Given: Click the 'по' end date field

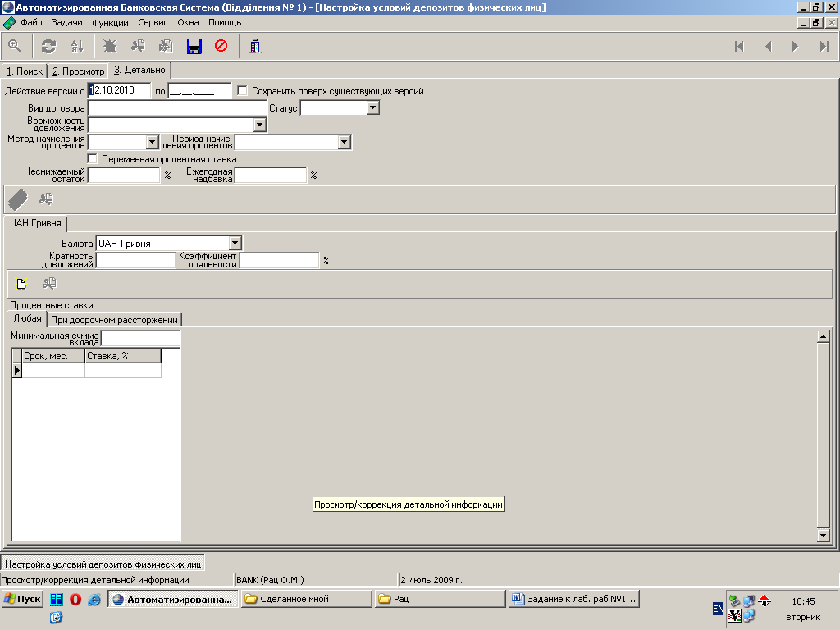Looking at the screenshot, I should [199, 90].
